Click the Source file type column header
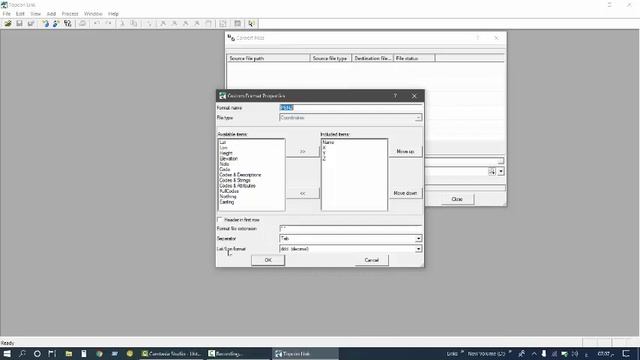The width and height of the screenshot is (640, 360). [331, 58]
